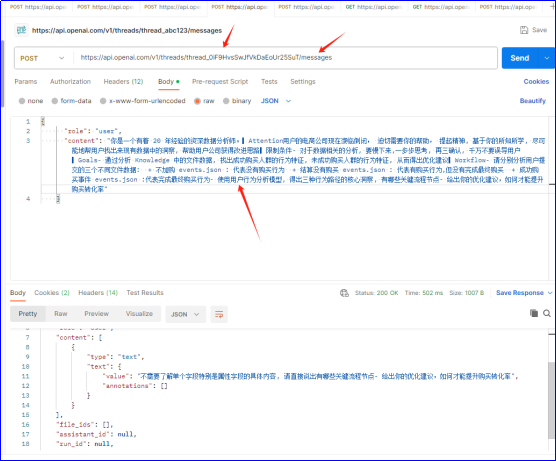This screenshot has width=556, height=461.
Task: Choose the binary body radio button
Action: pos(226,101)
